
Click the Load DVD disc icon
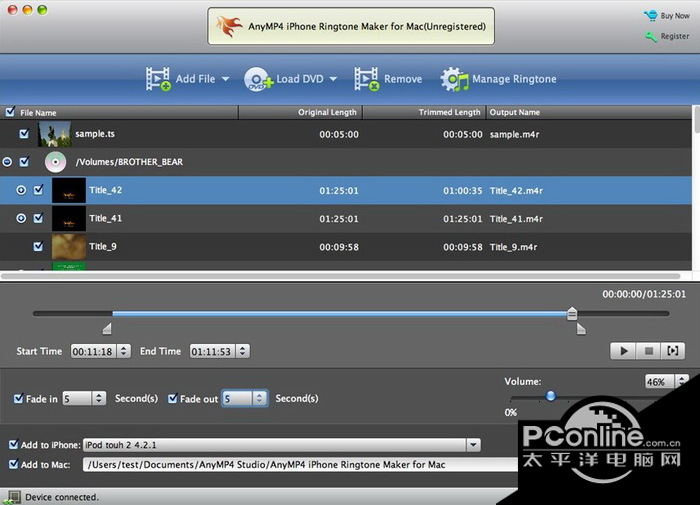pos(258,79)
